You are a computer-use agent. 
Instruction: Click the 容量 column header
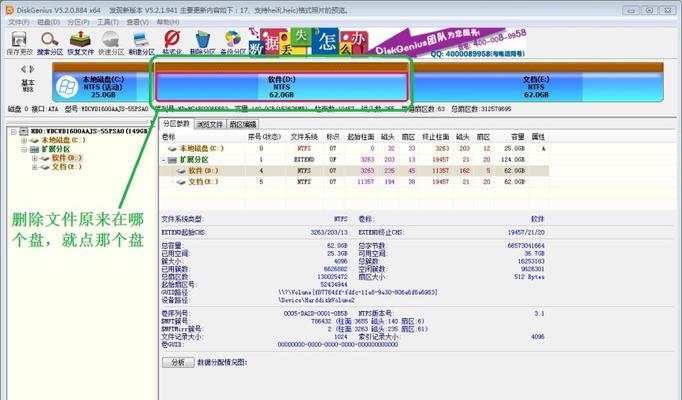(518, 137)
